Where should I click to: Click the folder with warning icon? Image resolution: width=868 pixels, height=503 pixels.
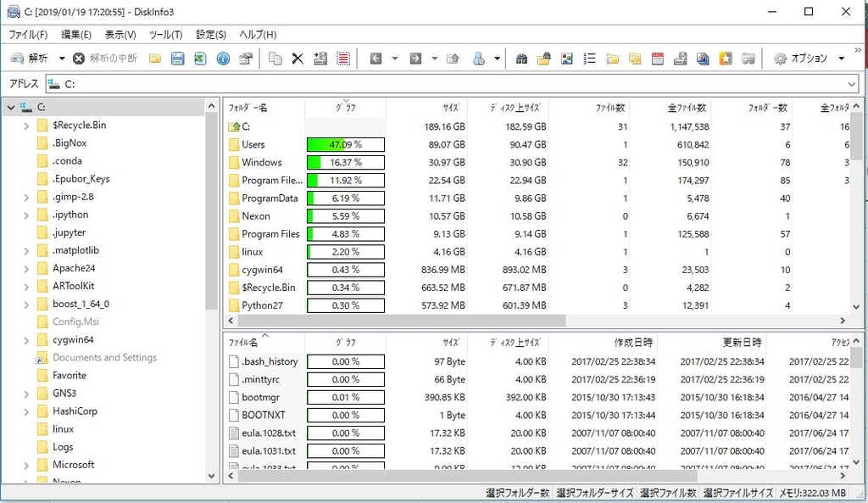point(635,59)
